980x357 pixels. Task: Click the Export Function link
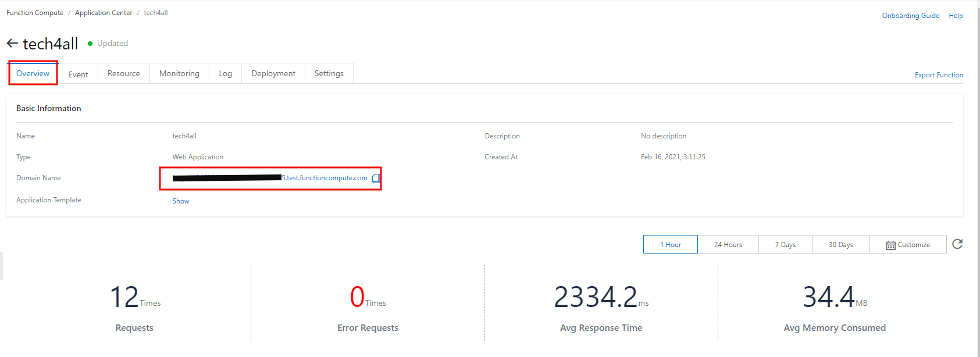click(939, 75)
